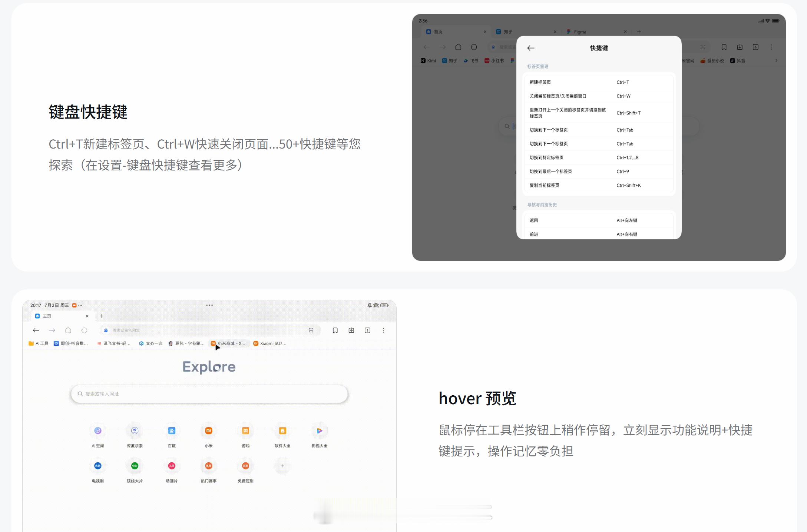Expand bookmarks bar overflow chevron at right
The width and height of the screenshot is (807, 532).
(776, 61)
